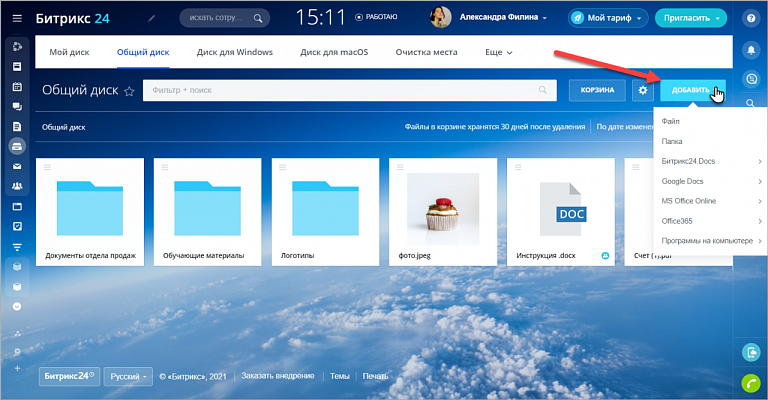Screen dimensions: 768x400
Task: Click the green phone call button
Action: pos(751,383)
